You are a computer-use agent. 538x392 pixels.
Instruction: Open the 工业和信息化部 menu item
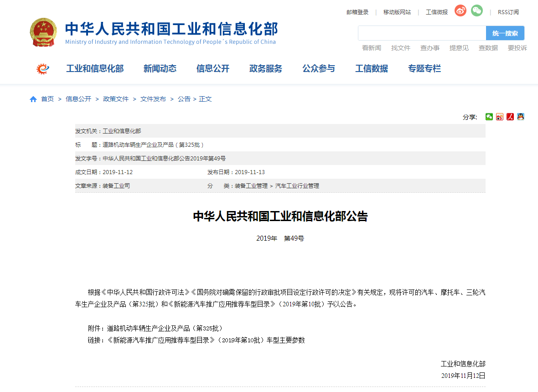coord(95,68)
